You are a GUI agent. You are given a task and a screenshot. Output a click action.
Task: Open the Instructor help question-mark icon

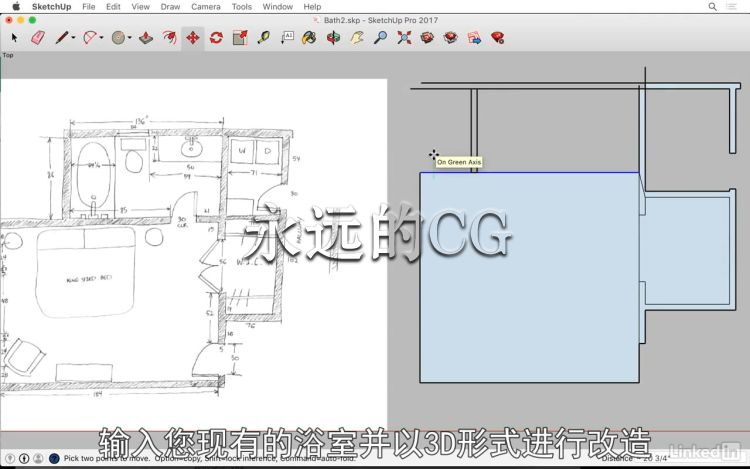click(54, 458)
